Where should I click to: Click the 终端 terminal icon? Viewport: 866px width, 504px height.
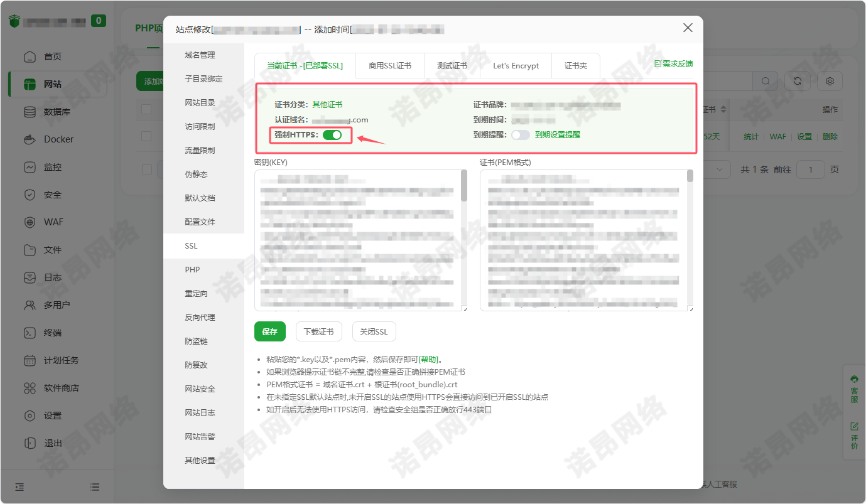(x=30, y=333)
